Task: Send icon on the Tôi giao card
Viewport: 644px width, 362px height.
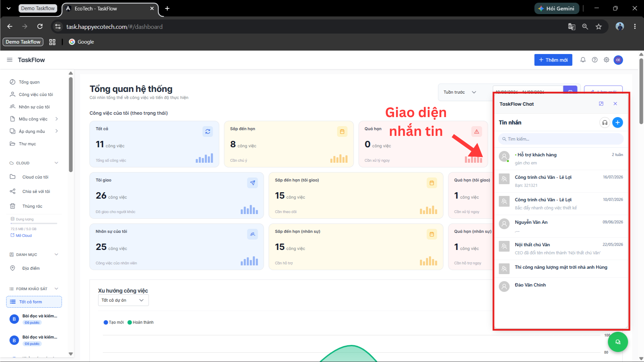Action: click(252, 183)
